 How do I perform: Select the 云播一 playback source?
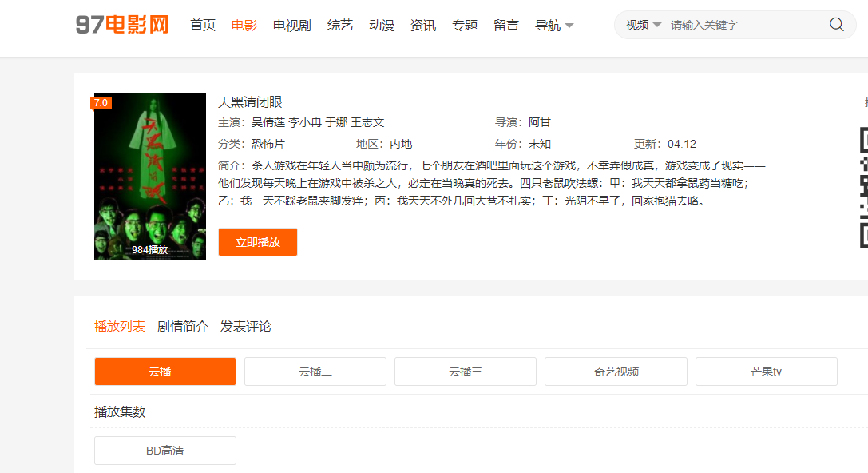coord(164,371)
